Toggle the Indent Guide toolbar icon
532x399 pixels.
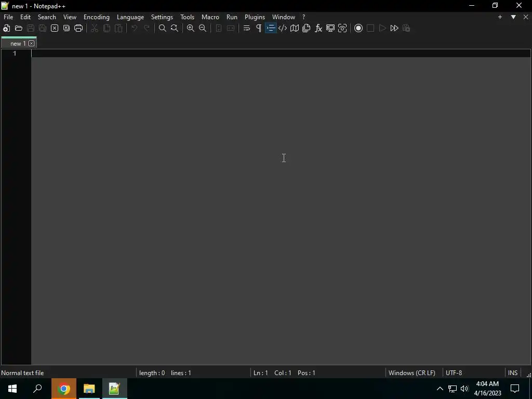click(x=271, y=28)
